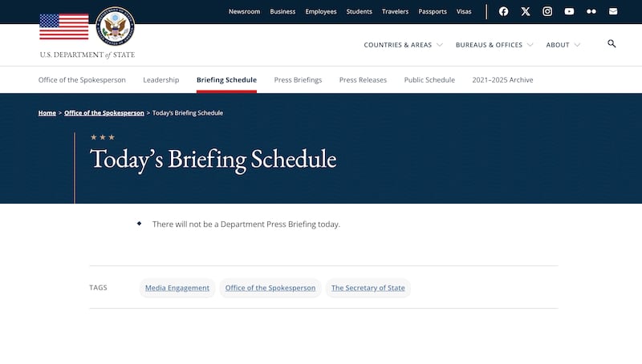Click the Department of State seal
Image resolution: width=642 pixels, height=364 pixels.
click(x=115, y=26)
